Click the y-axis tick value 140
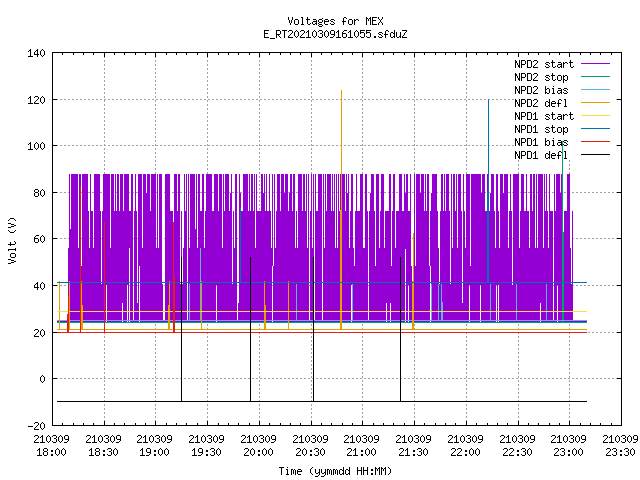The height and width of the screenshot is (480, 640). click(36, 53)
